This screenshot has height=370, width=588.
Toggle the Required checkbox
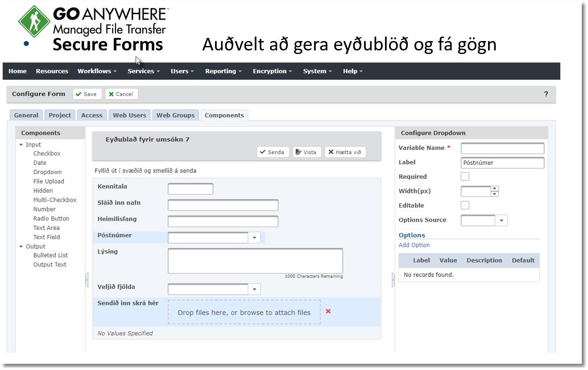click(465, 176)
